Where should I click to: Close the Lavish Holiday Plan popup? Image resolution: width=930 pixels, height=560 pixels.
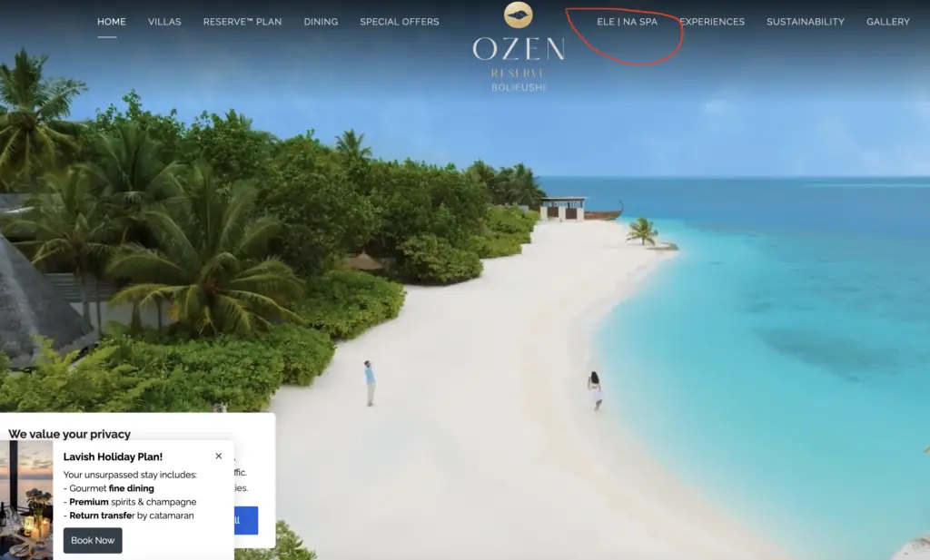219,456
